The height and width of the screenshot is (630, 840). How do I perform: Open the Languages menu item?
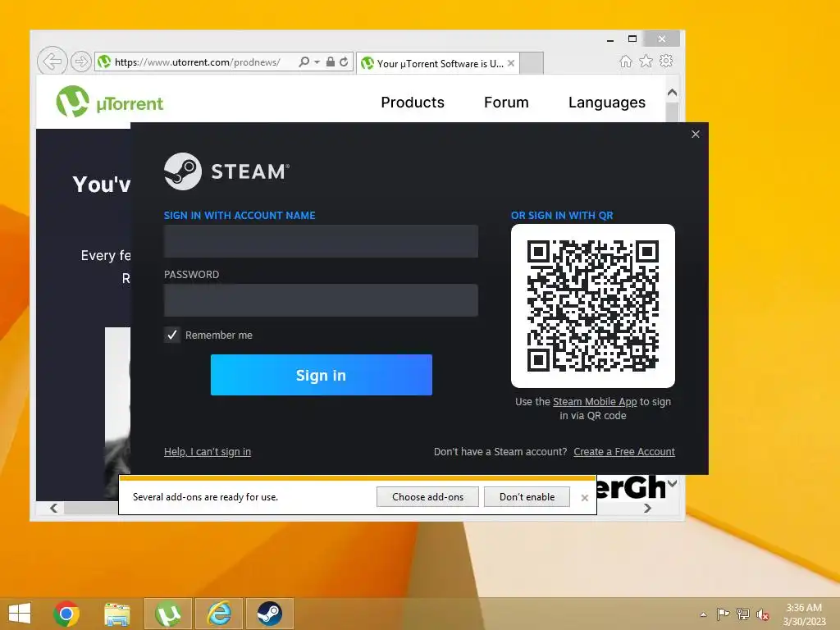click(x=607, y=103)
